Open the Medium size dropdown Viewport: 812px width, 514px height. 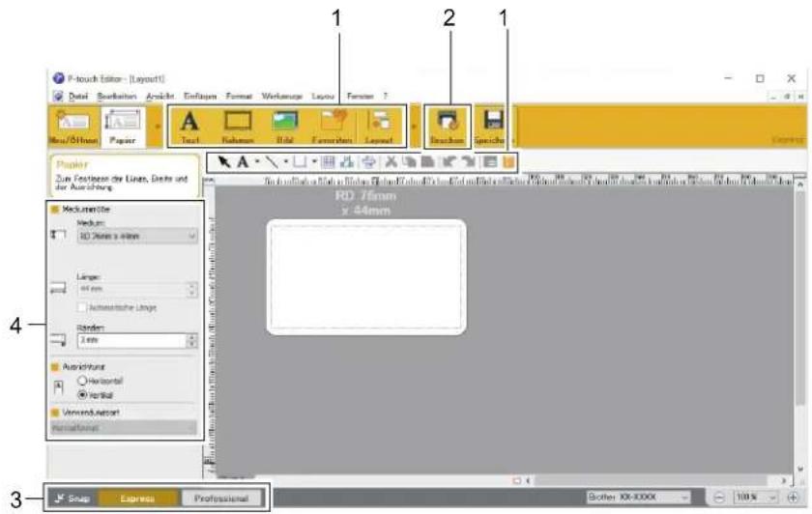(137, 236)
